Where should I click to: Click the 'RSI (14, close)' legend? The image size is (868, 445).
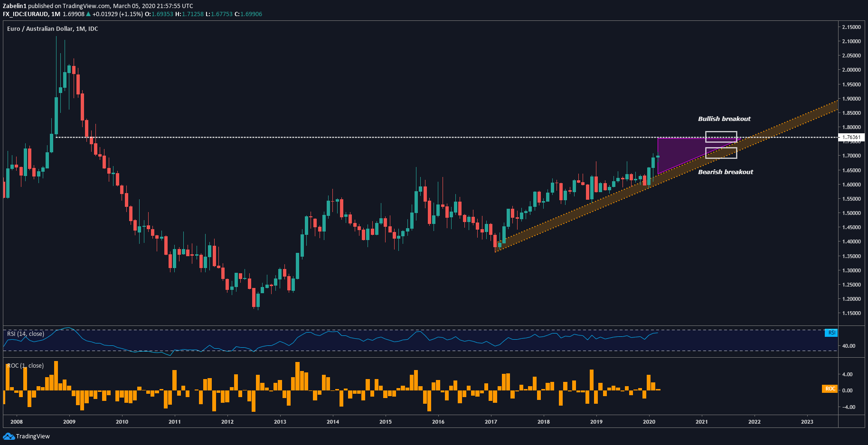(x=26, y=334)
